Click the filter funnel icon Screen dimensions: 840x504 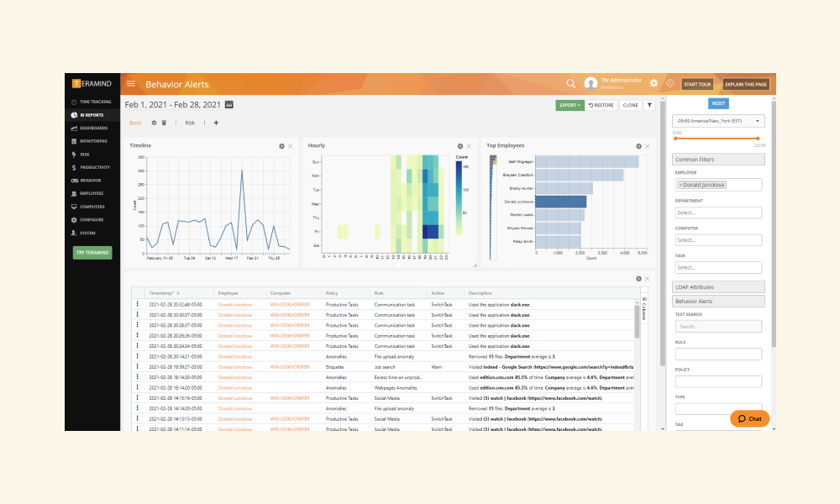point(649,105)
